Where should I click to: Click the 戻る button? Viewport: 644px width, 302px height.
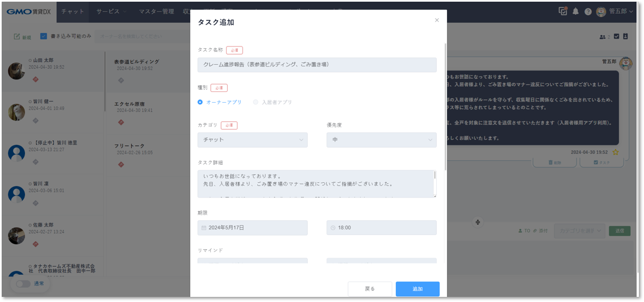click(370, 289)
